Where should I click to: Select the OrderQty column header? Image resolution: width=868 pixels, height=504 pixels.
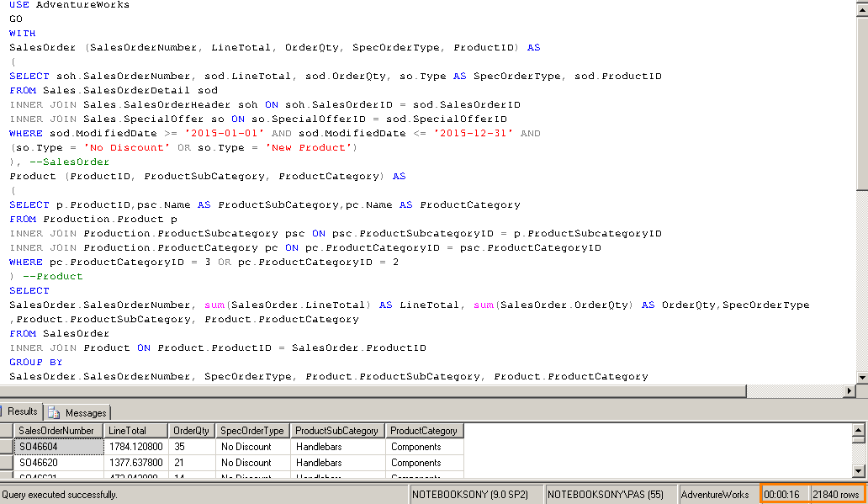coord(191,431)
